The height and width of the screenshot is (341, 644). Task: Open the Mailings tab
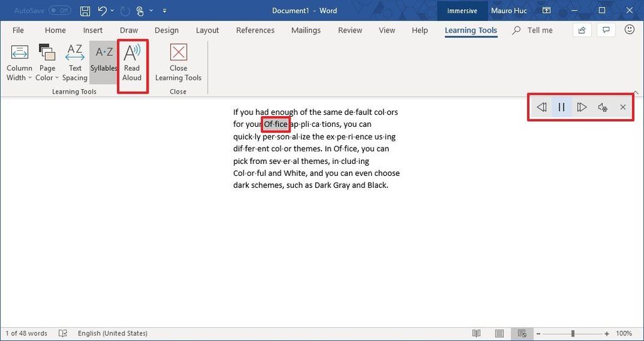coord(306,30)
